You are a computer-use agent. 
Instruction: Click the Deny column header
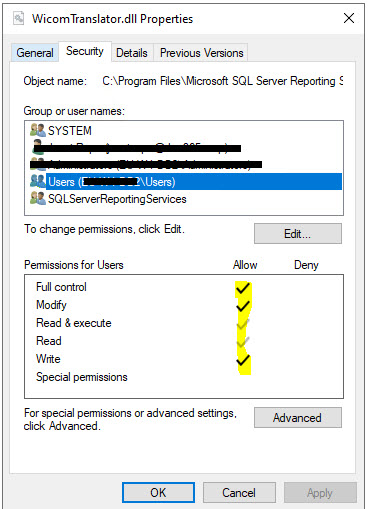[306, 265]
